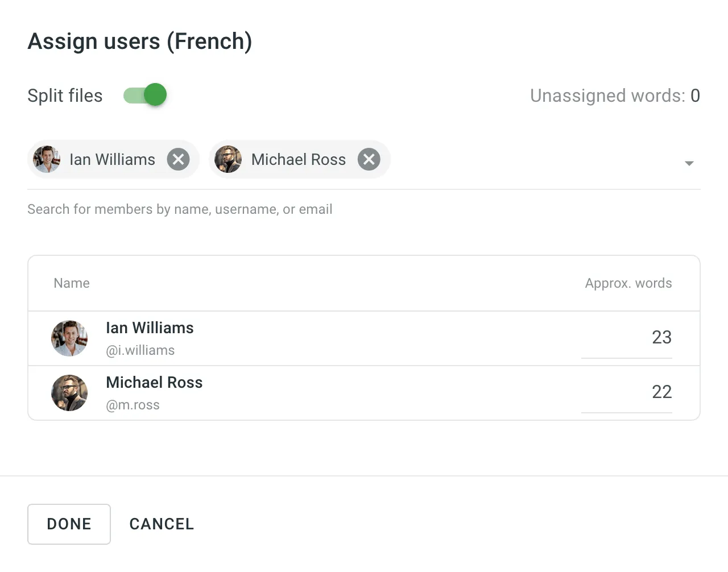Click Ian Williams avatar in selected chip
The width and height of the screenshot is (728, 572).
click(x=47, y=159)
